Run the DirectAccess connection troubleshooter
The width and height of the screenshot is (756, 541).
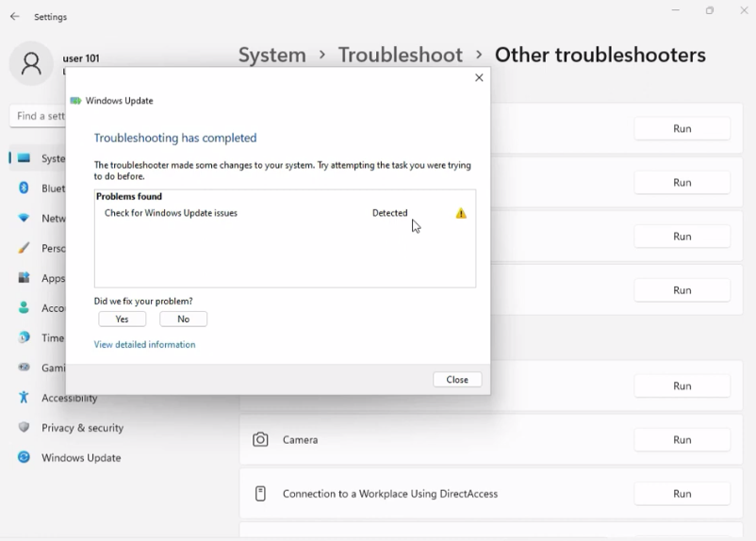(682, 494)
